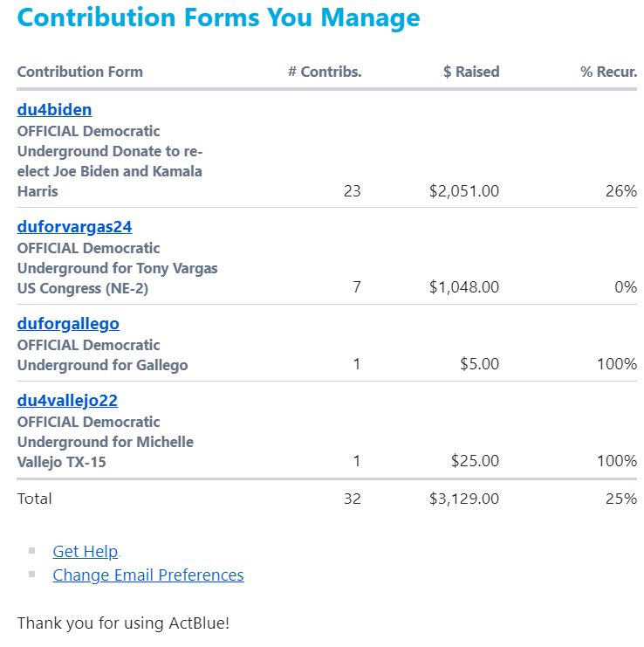644x647 pixels.
Task: Open Change Email Preferences link
Action: point(148,575)
